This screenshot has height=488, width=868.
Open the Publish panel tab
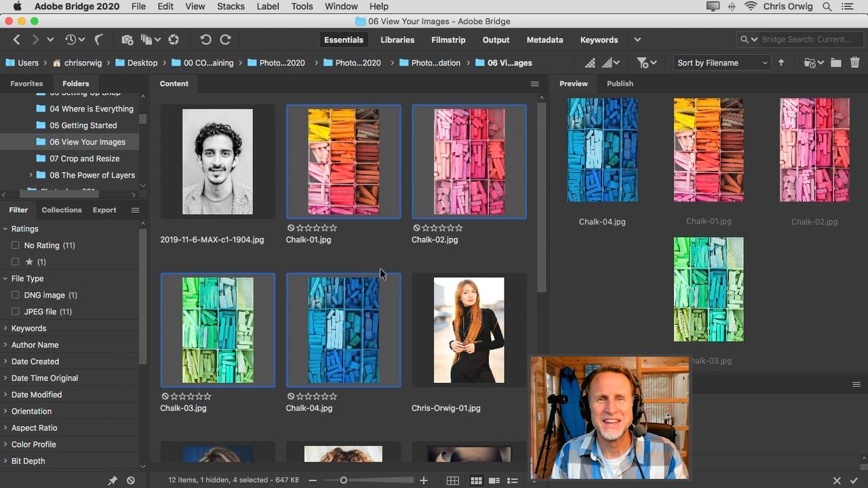pyautogui.click(x=620, y=83)
